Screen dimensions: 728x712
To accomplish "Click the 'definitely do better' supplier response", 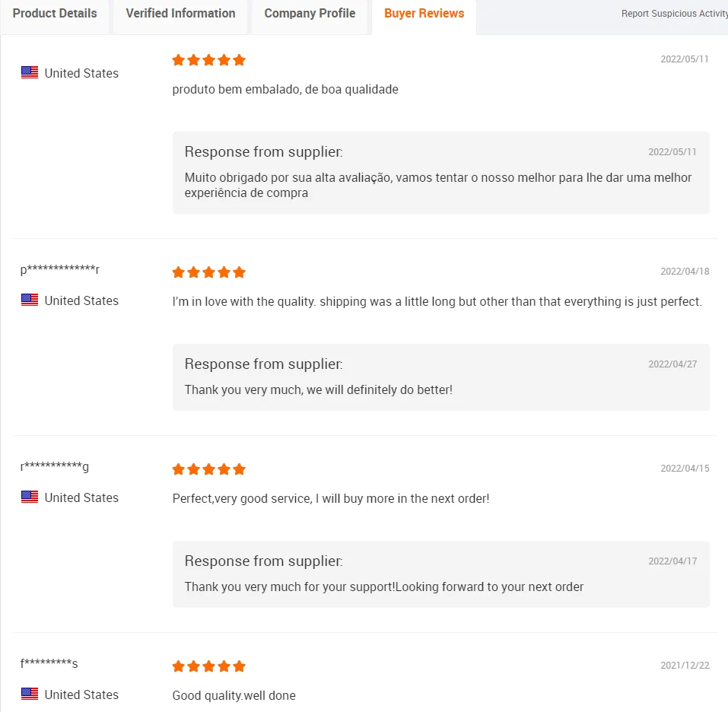I will tap(318, 389).
